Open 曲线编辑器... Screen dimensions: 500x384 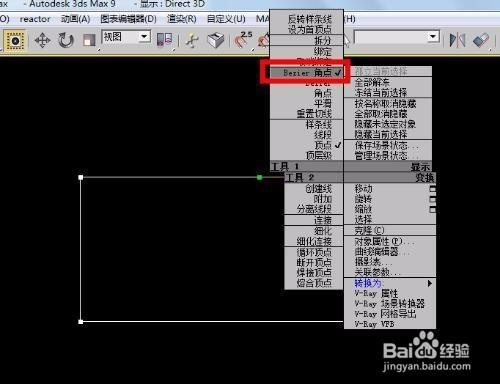[x=381, y=252]
